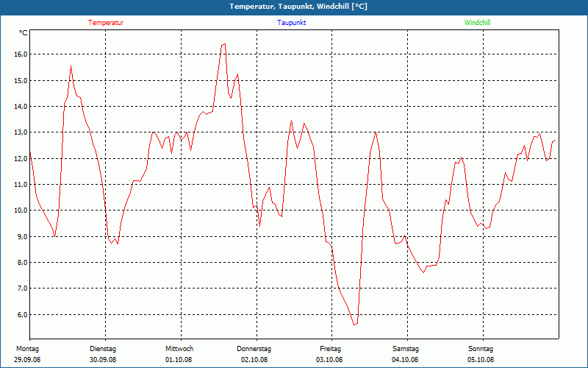Click the '9,0' y-axis value
Screen dimensions: 588x368
click(x=23, y=236)
